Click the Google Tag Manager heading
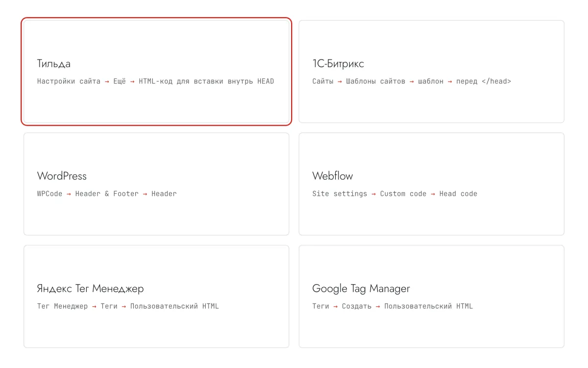 361,289
